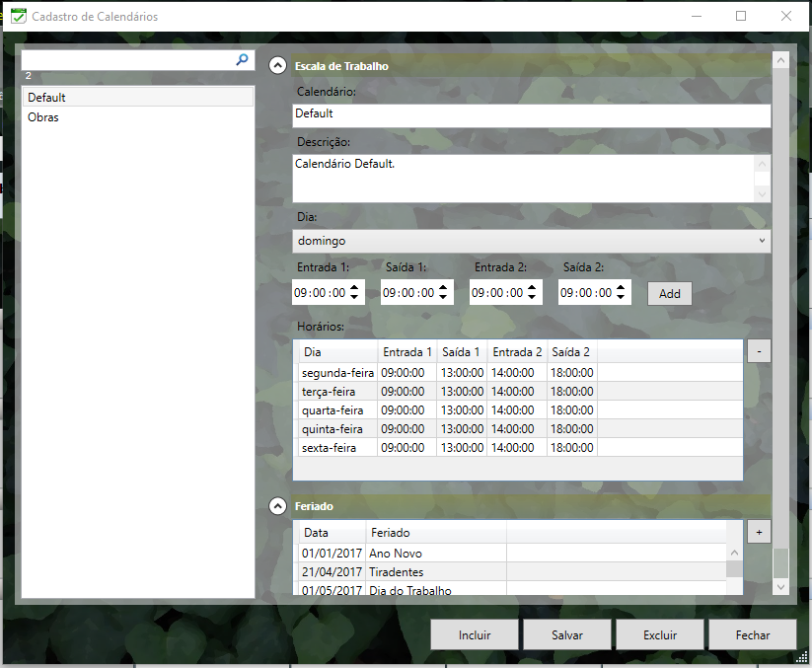Close the form with Fechar button
This screenshot has width=812, height=668.
pyautogui.click(x=752, y=634)
